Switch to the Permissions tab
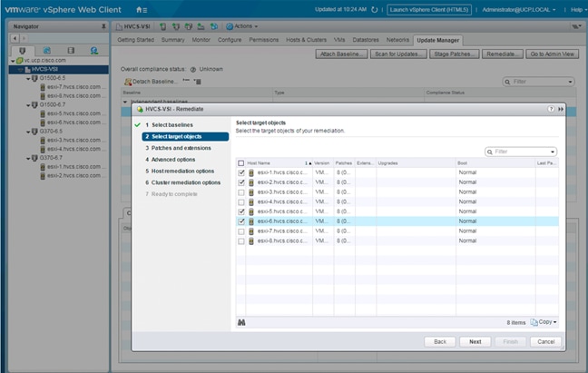The height and width of the screenshot is (373, 588). coord(264,40)
